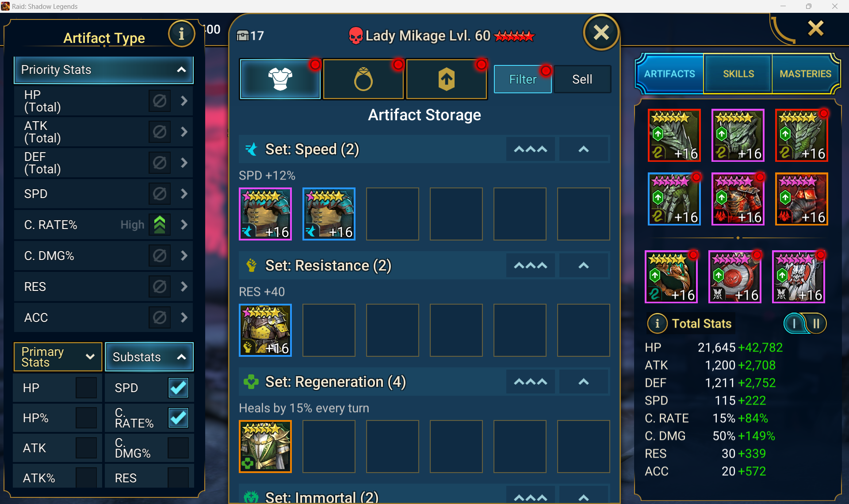This screenshot has height=504, width=849.
Task: Open C. RATE% priority options arrow
Action: 184,225
